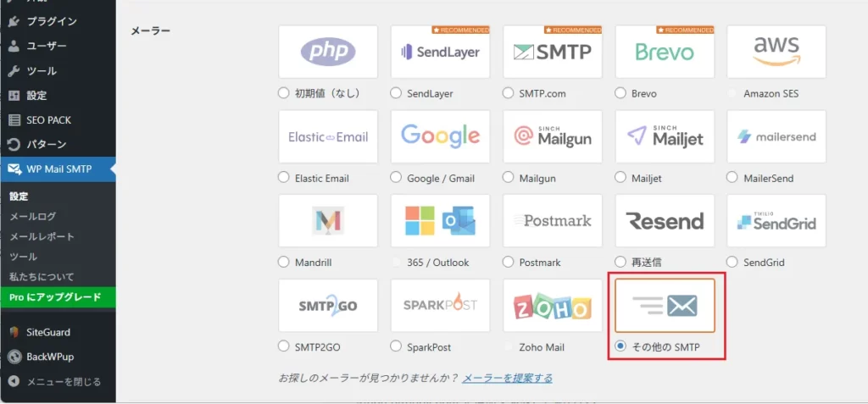Click the Microsoft 365 Outlook logo card
This screenshot has width=868, height=404.
click(441, 220)
